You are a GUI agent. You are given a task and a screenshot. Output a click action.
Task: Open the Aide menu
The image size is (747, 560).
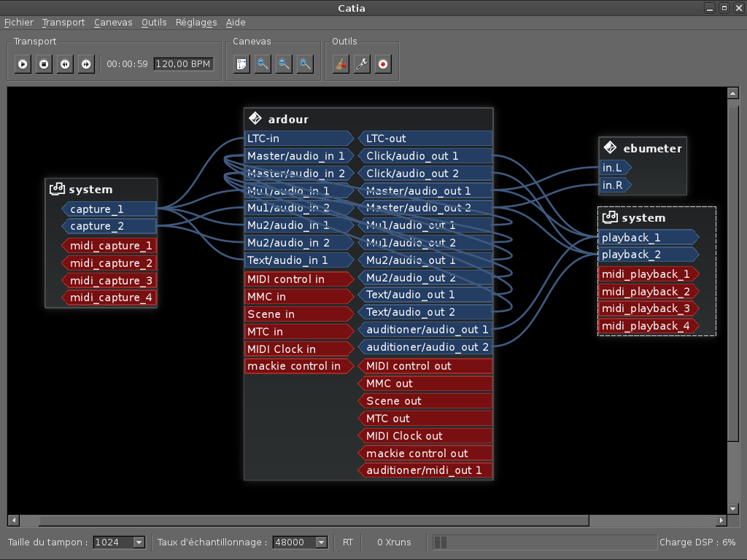tap(236, 23)
